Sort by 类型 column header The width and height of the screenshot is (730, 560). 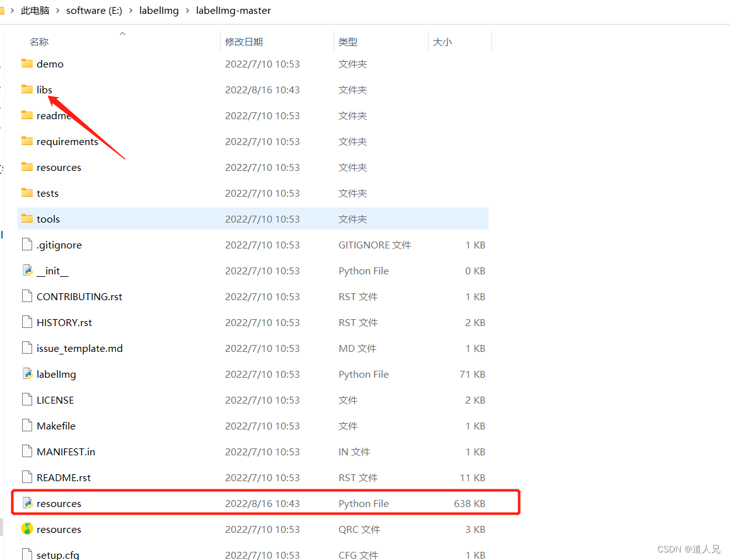[x=348, y=42]
